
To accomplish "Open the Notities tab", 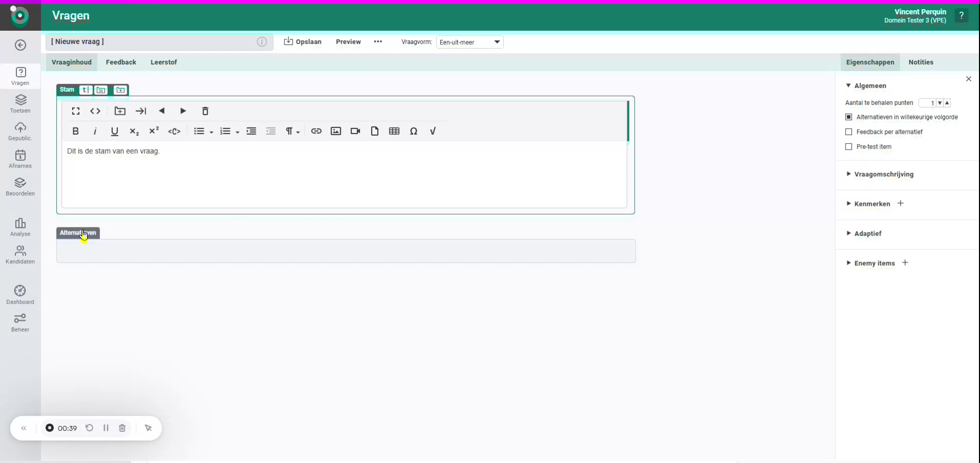I will point(922,62).
